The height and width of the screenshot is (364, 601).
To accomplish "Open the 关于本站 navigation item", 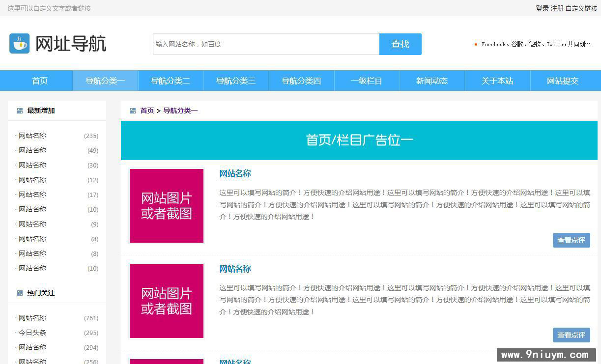I will click(x=497, y=81).
